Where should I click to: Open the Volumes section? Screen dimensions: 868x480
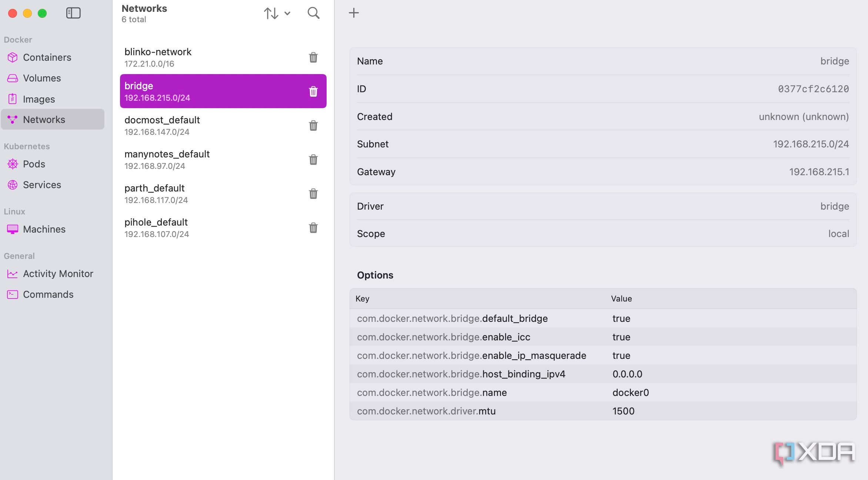click(x=53, y=78)
